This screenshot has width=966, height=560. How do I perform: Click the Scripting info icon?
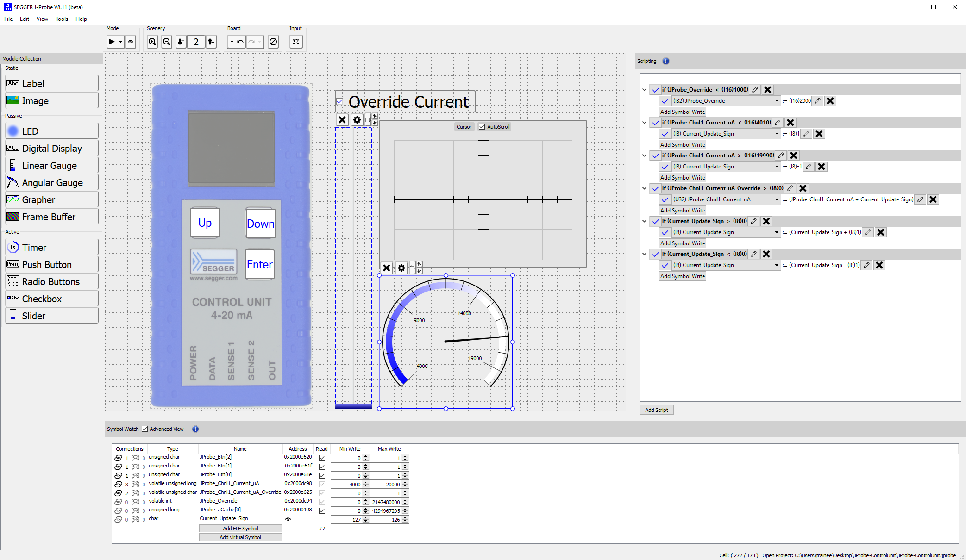[666, 61]
